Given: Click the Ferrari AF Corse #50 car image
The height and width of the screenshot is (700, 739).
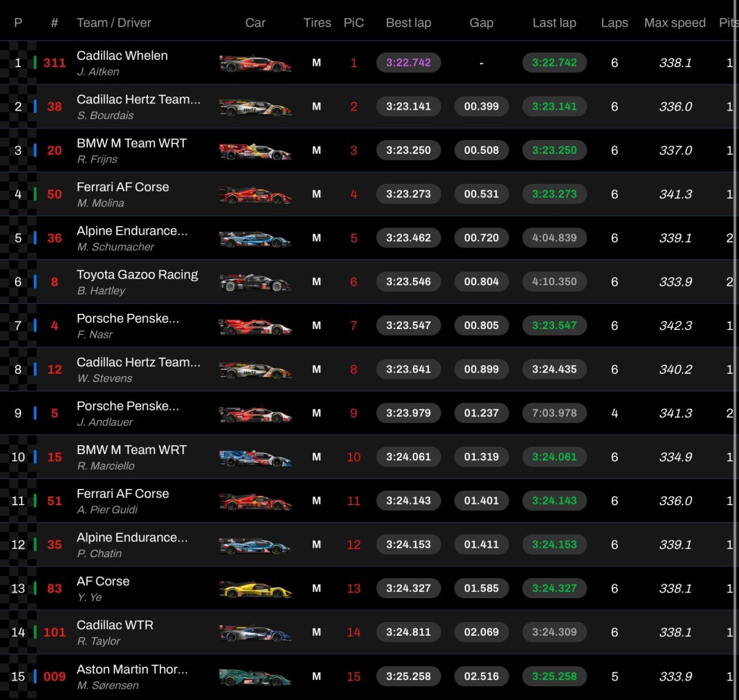Looking at the screenshot, I should pos(255,195).
